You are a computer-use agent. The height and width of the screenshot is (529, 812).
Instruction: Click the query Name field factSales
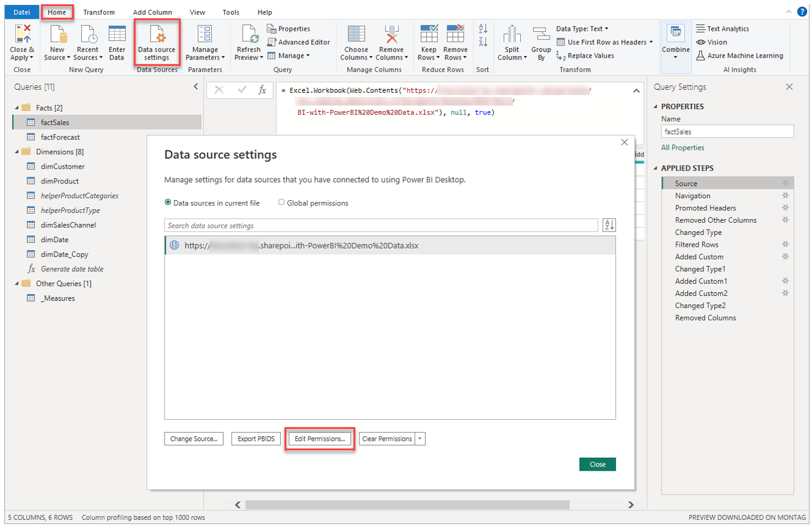728,131
